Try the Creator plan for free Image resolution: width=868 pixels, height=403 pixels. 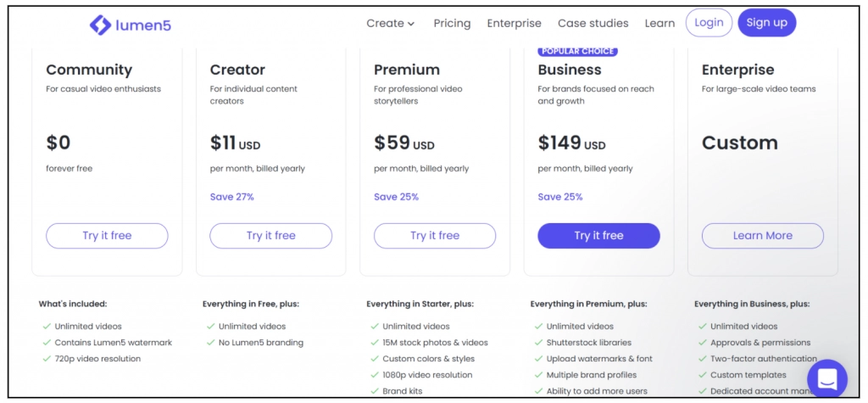pyautogui.click(x=270, y=236)
